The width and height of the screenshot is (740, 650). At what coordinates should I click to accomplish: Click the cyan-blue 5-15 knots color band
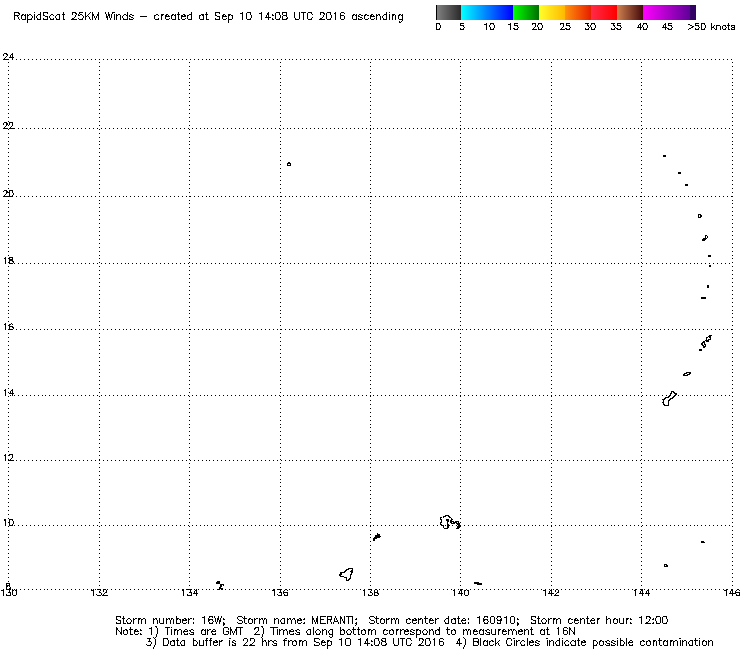point(487,12)
